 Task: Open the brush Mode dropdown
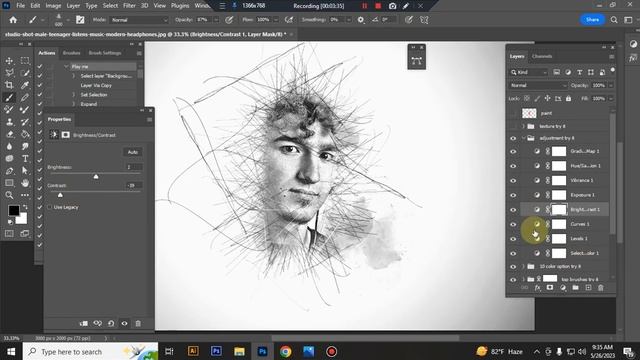139,20
